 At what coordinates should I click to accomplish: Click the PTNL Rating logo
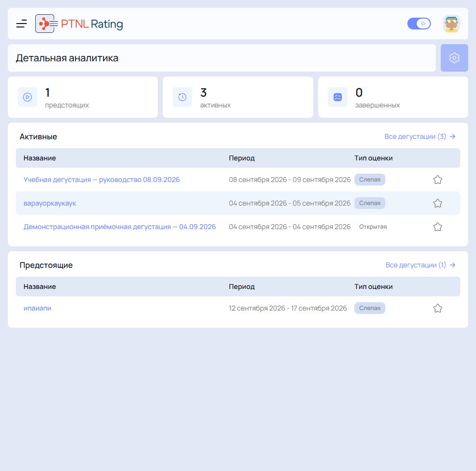[x=79, y=24]
